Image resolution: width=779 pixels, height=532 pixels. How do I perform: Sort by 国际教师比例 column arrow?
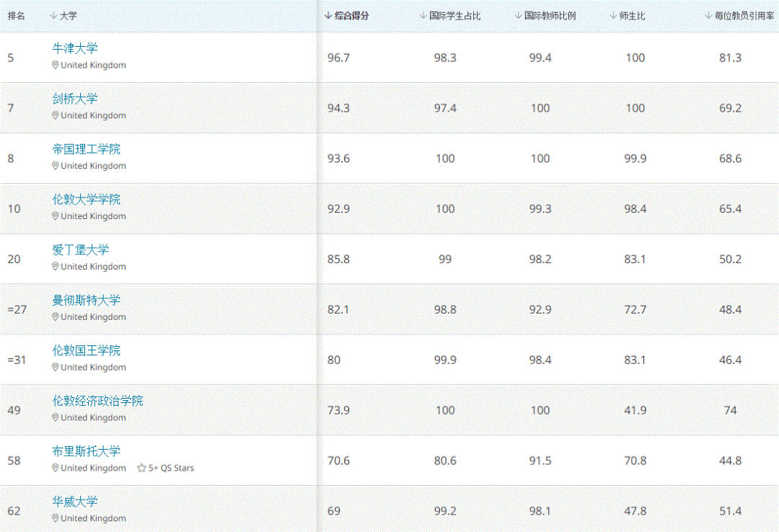pyautogui.click(x=518, y=16)
